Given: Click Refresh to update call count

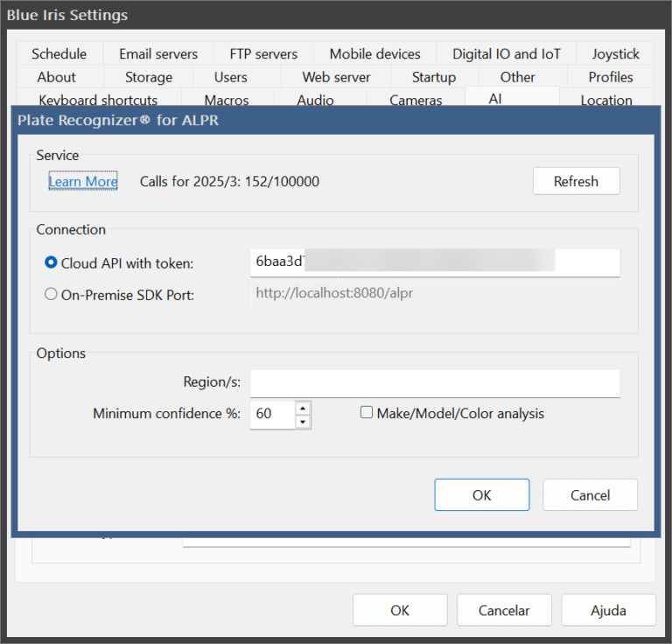Looking at the screenshot, I should point(576,181).
